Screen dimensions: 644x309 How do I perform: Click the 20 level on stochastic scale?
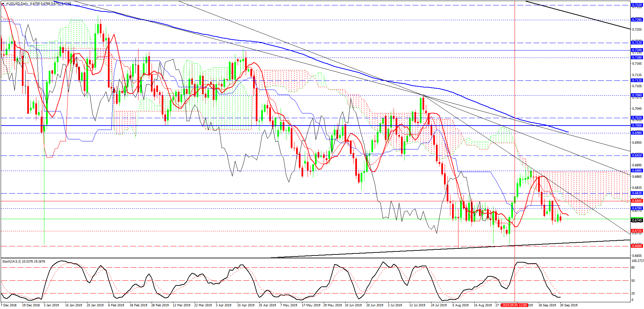(x=633, y=294)
